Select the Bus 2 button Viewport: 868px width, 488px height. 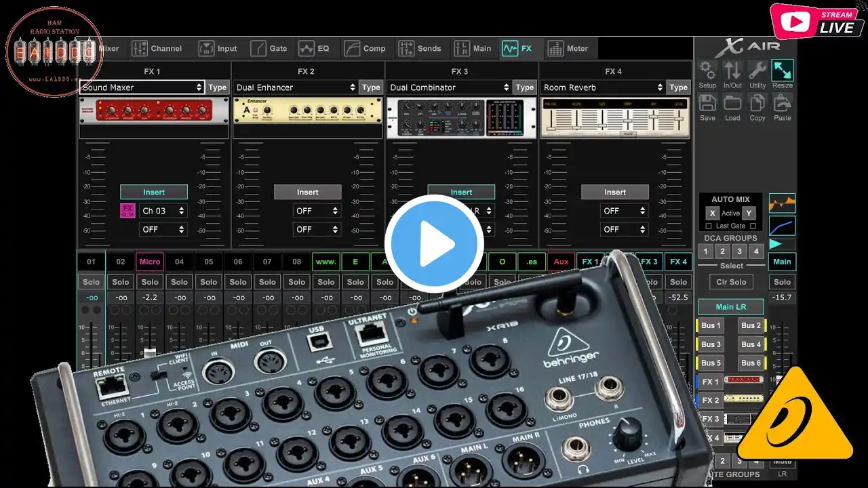coord(751,325)
